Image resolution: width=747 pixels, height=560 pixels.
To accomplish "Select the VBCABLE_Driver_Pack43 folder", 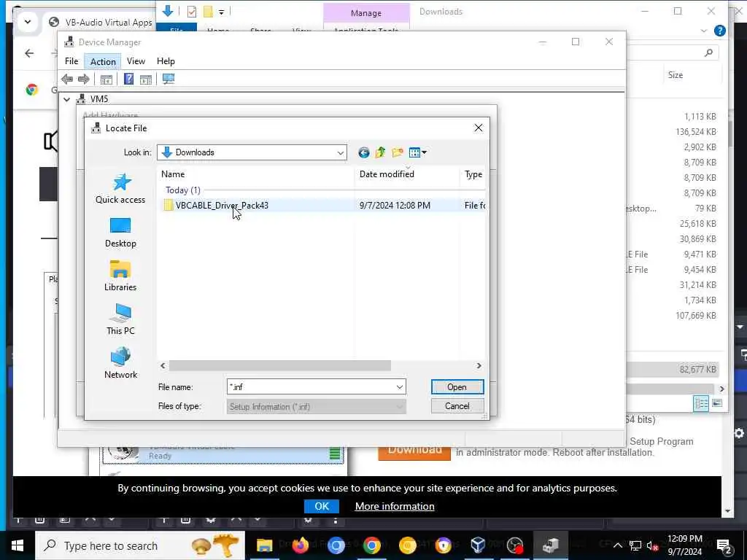I will pos(321,205).
